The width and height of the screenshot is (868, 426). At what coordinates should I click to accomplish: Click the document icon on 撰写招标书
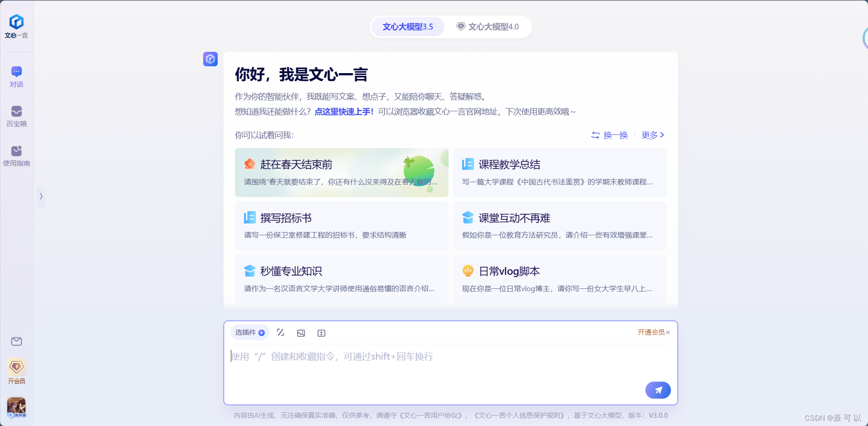249,218
